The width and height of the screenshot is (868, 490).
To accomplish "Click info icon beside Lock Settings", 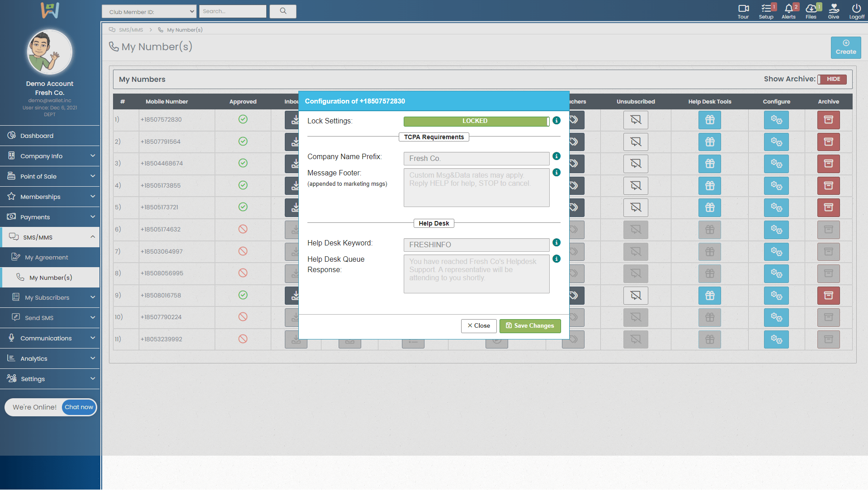I will [557, 121].
